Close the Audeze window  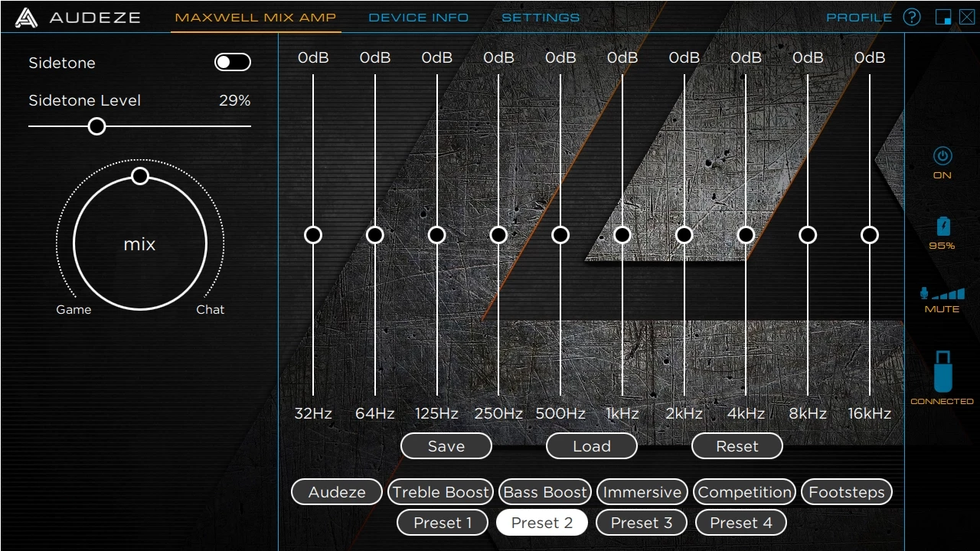(x=966, y=17)
